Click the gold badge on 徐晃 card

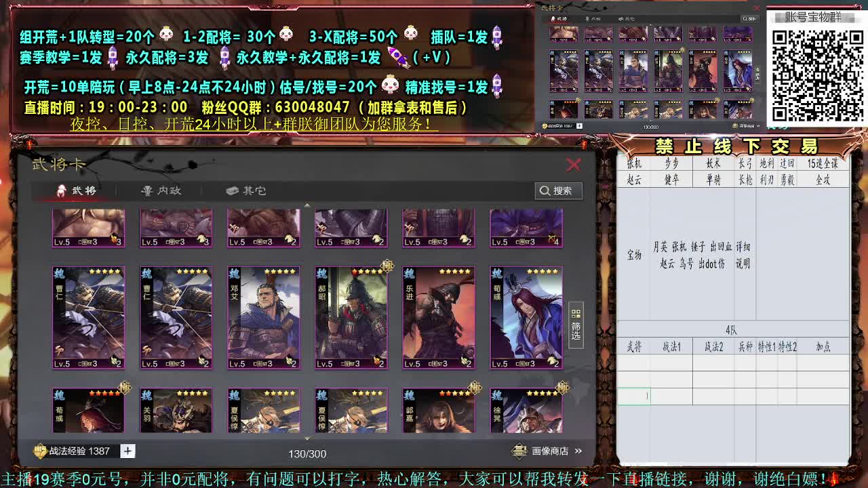tap(563, 388)
